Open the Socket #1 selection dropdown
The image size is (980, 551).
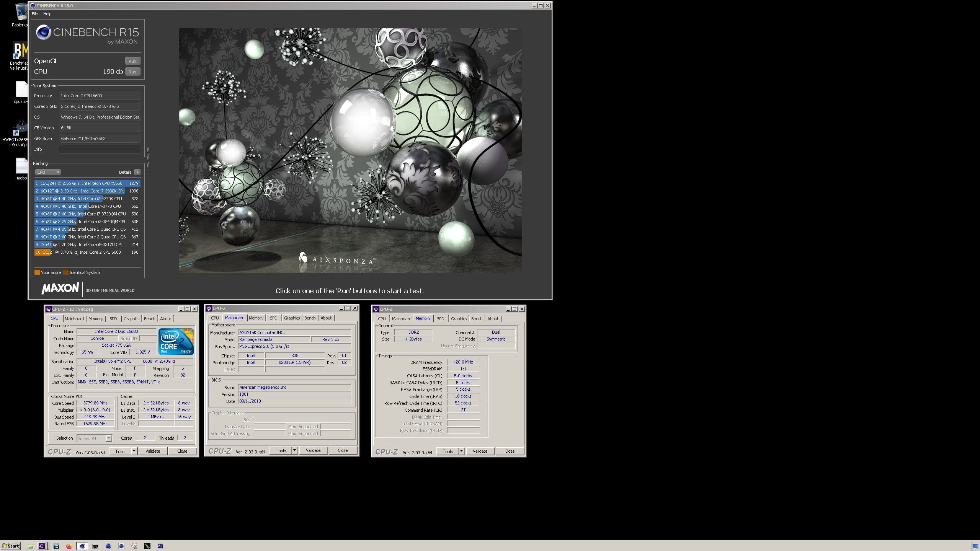pos(94,439)
